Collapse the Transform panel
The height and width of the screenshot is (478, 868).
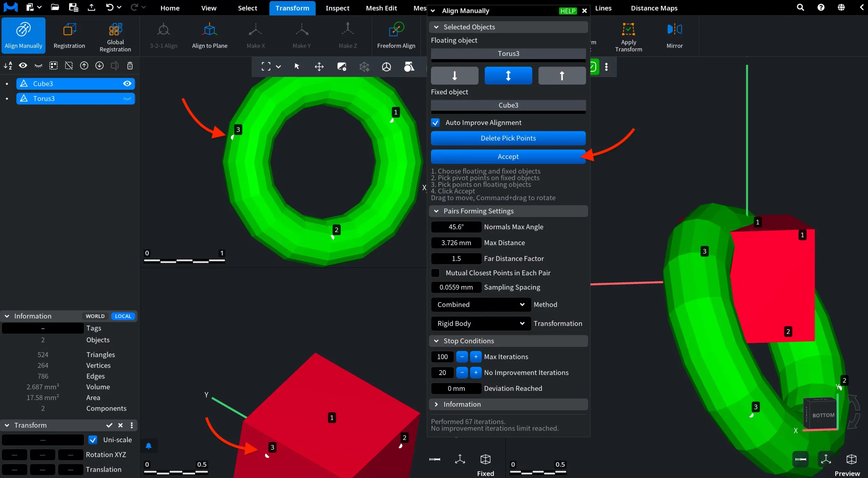point(7,425)
